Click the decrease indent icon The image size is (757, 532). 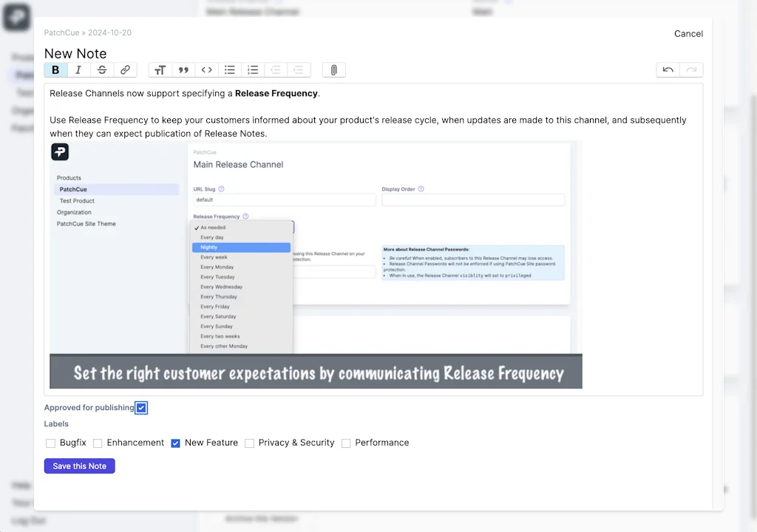pyautogui.click(x=276, y=70)
